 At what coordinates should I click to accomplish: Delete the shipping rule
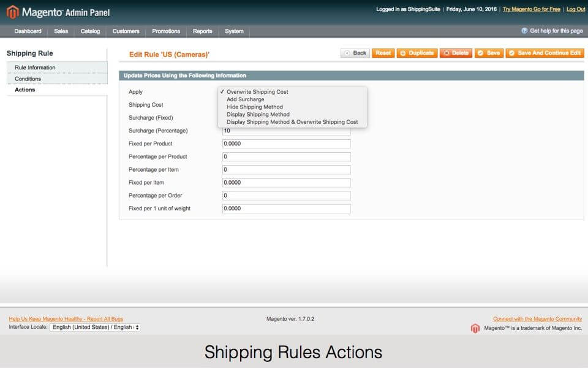click(456, 53)
